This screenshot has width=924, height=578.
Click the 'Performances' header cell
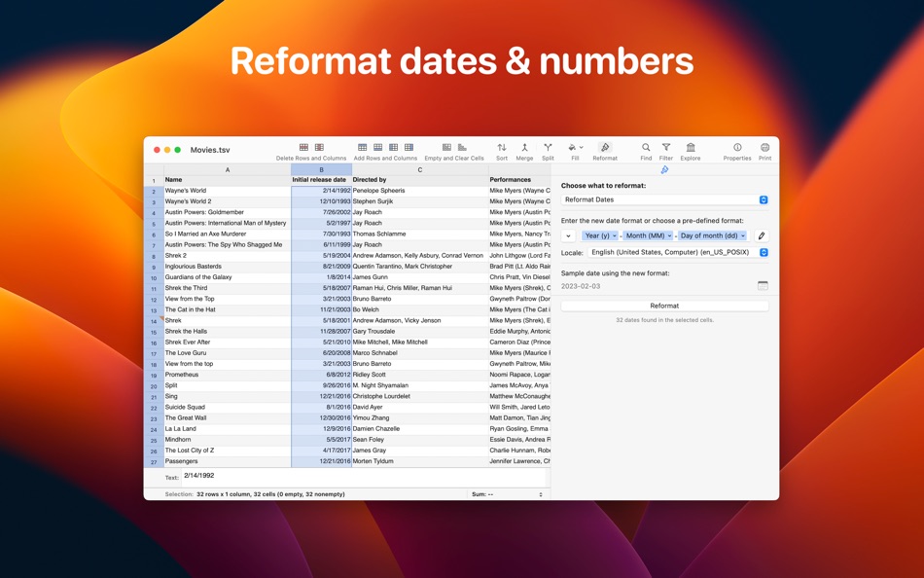pos(519,180)
